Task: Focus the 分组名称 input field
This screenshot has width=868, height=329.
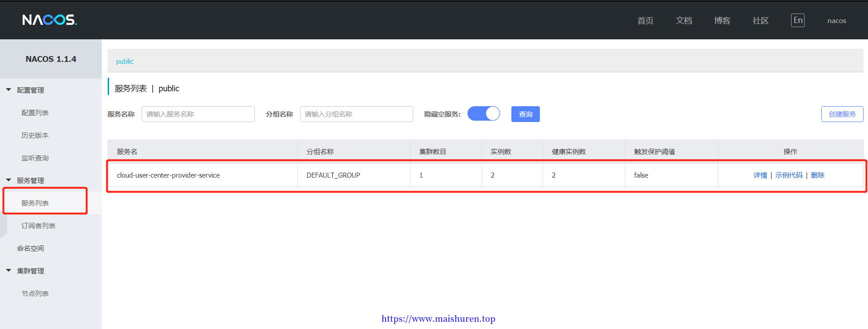Action: coord(357,114)
